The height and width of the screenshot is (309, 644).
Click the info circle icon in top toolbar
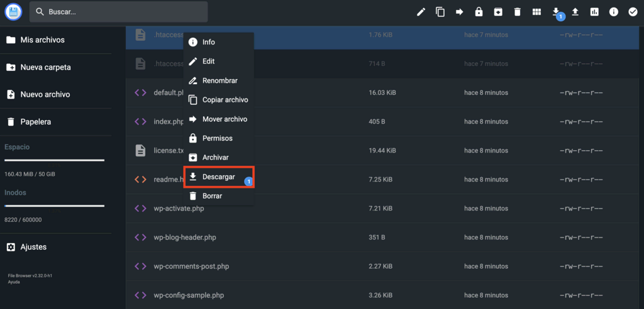coord(613,12)
